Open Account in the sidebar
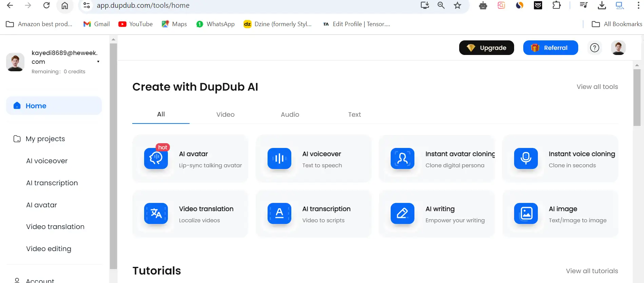 pyautogui.click(x=34, y=280)
